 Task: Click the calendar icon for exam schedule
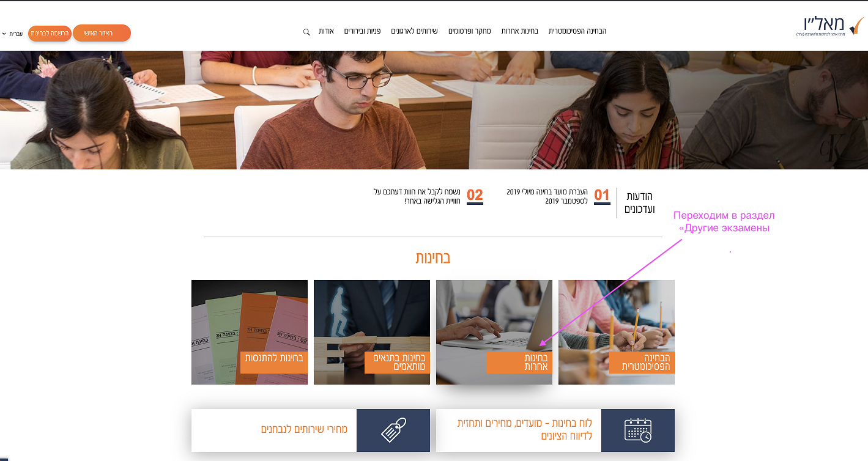coord(638,430)
